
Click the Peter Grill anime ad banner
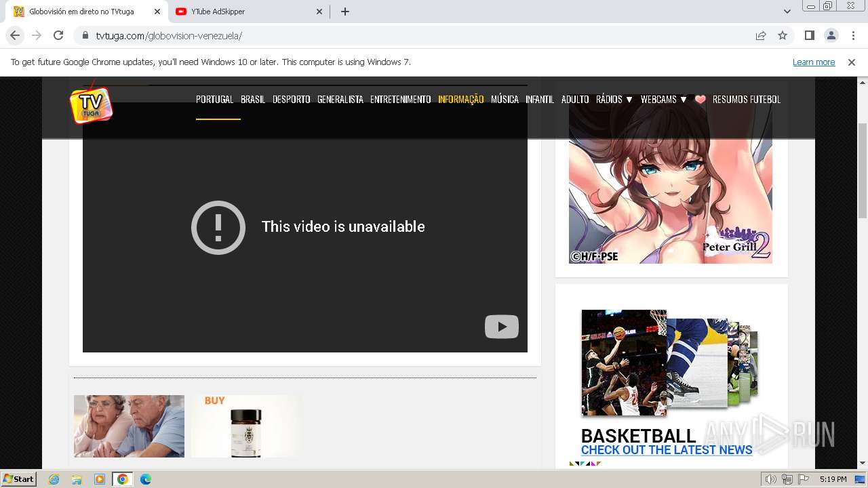coord(671,178)
